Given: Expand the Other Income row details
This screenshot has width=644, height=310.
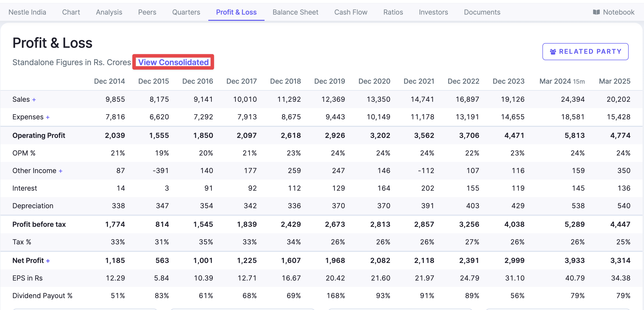Looking at the screenshot, I should tap(60, 171).
